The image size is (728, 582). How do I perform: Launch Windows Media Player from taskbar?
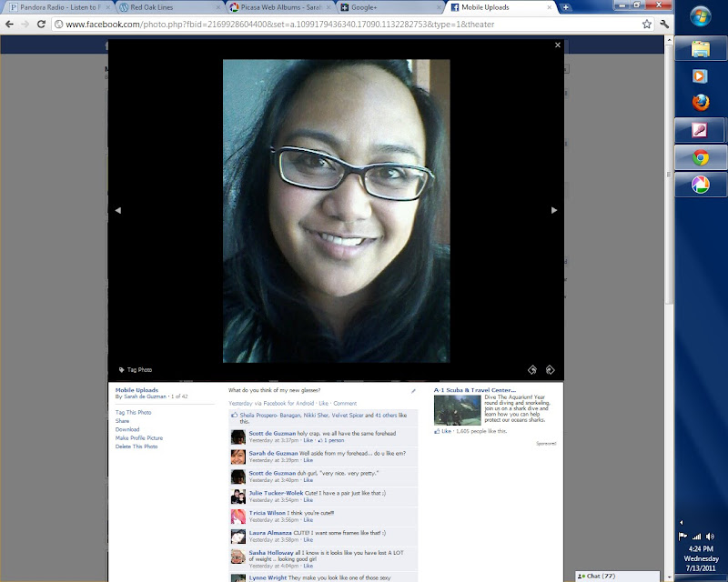[x=700, y=75]
